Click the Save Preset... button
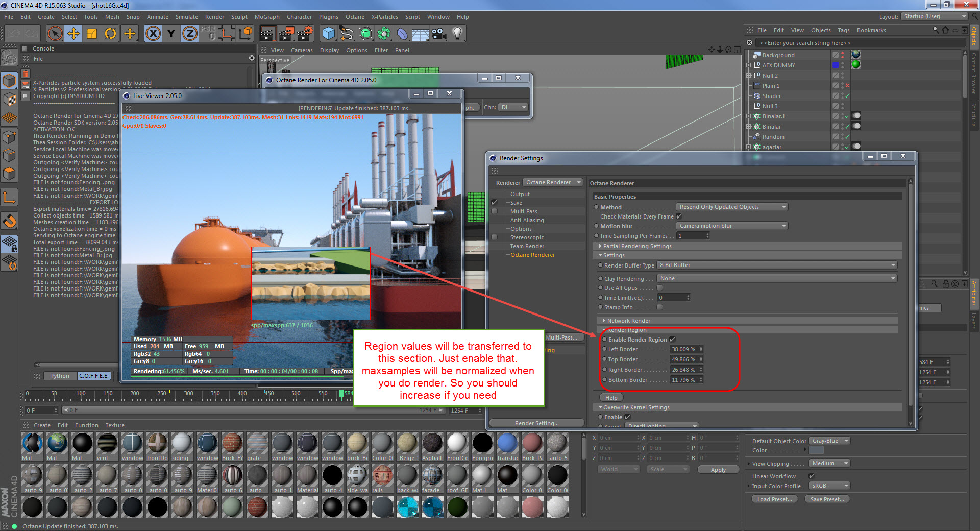The image size is (980, 531). point(827,499)
